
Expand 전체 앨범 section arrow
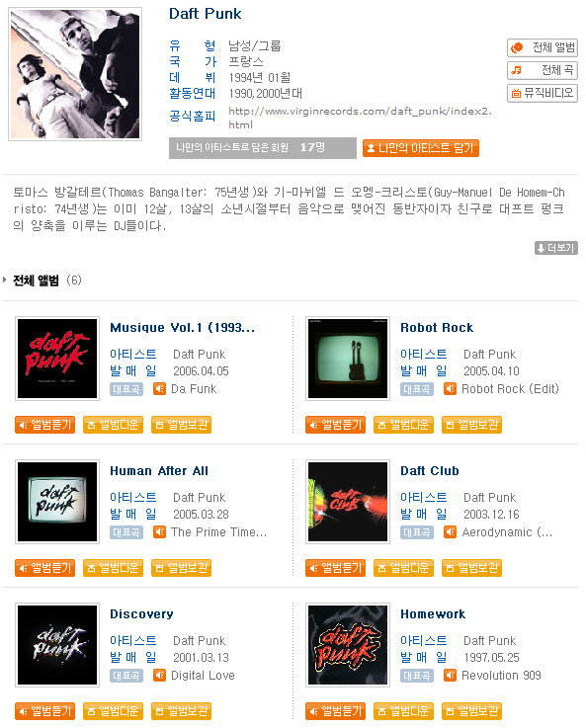point(5,280)
